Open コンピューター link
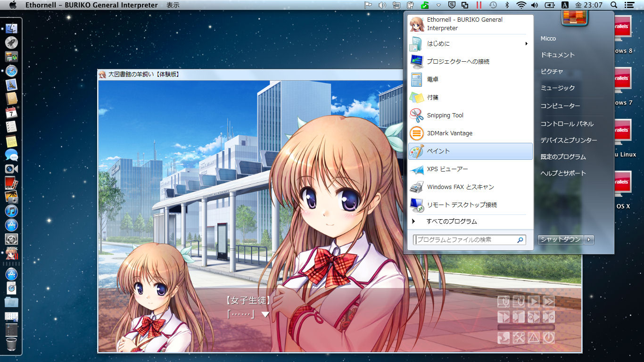 tap(561, 106)
